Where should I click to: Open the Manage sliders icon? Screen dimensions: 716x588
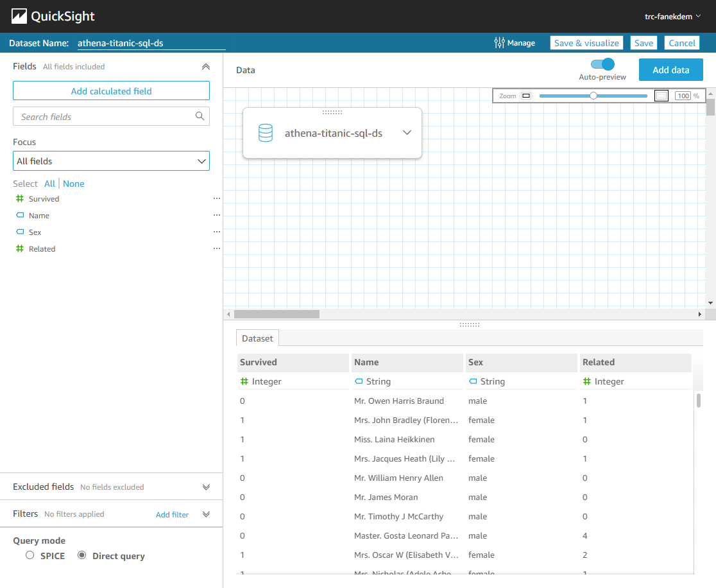point(499,43)
